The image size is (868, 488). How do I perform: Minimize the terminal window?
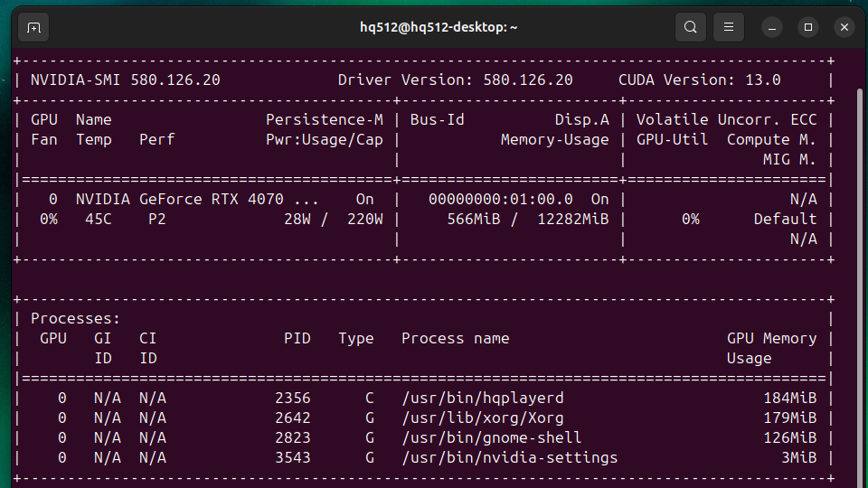click(x=773, y=27)
